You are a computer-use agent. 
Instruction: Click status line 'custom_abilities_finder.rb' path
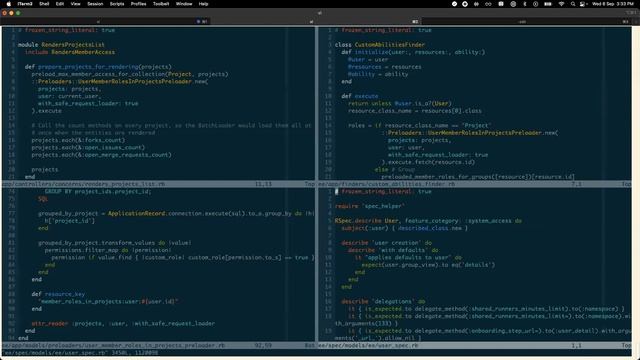click(x=387, y=184)
